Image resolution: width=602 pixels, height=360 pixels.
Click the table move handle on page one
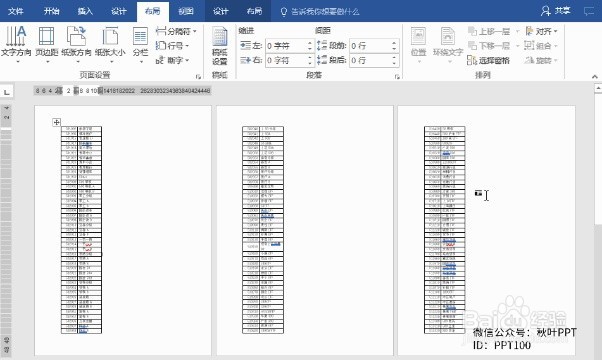pos(56,122)
